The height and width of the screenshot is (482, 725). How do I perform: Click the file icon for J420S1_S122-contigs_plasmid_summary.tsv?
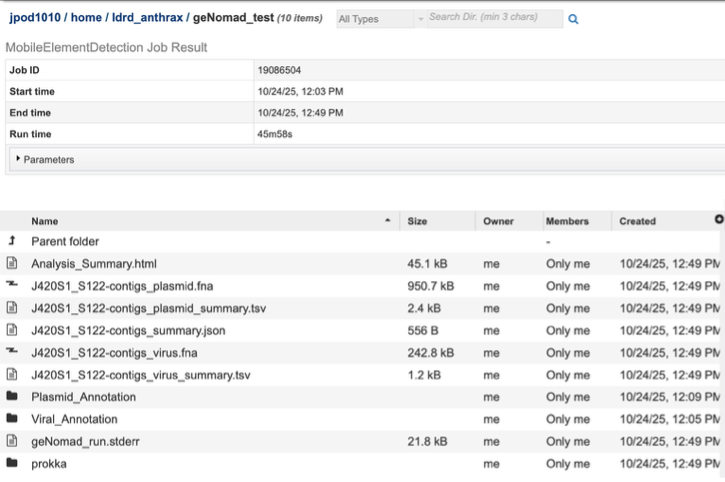[x=12, y=308]
